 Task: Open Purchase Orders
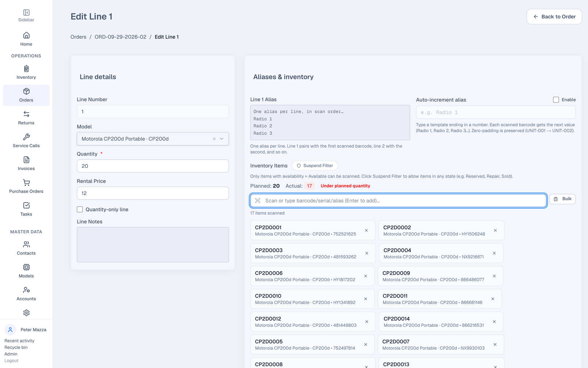(x=26, y=187)
